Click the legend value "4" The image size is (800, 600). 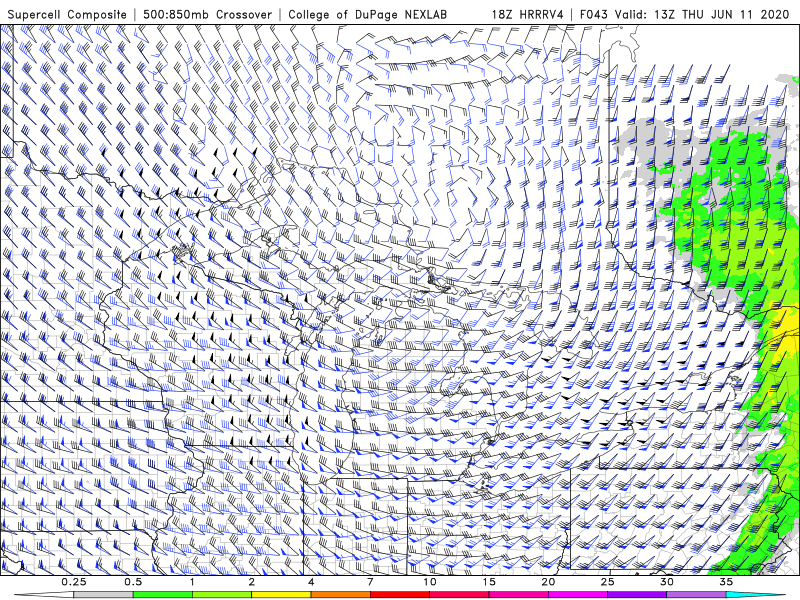[x=311, y=582]
